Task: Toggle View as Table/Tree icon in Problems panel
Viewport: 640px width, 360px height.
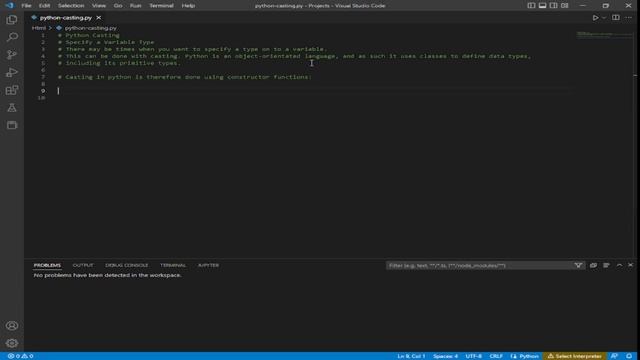Action: click(607, 266)
